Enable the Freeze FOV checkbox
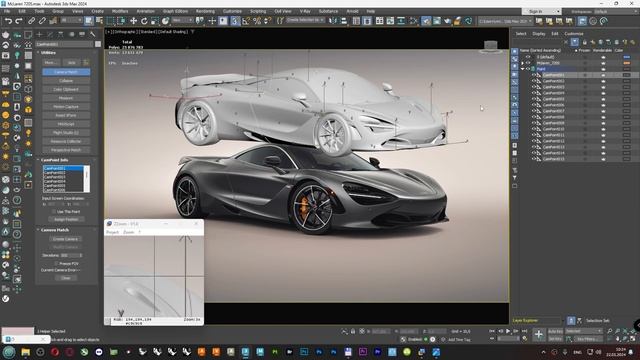 (56, 264)
